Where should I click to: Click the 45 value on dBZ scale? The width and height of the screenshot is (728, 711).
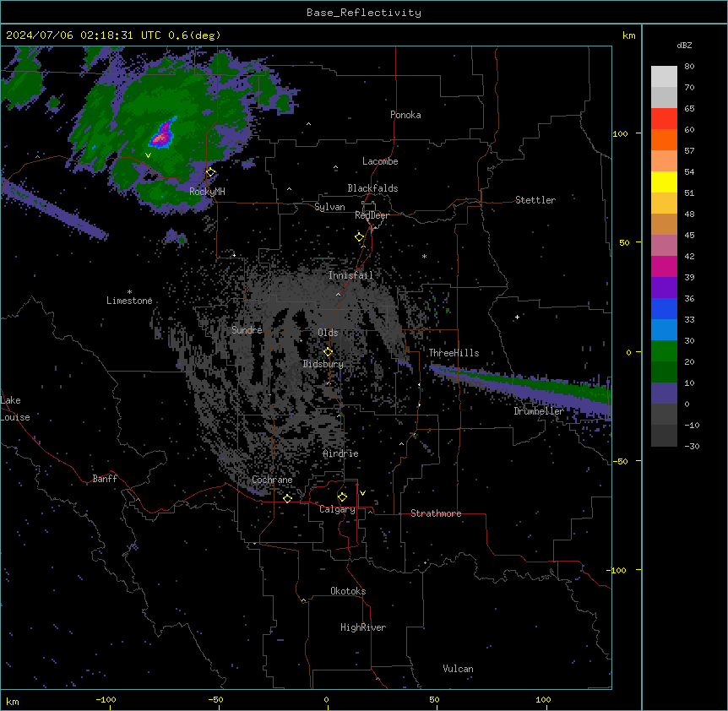(x=689, y=235)
